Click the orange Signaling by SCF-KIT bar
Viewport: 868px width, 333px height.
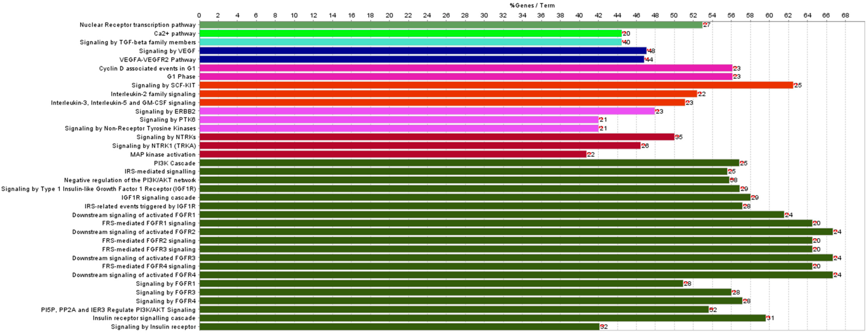(496, 85)
